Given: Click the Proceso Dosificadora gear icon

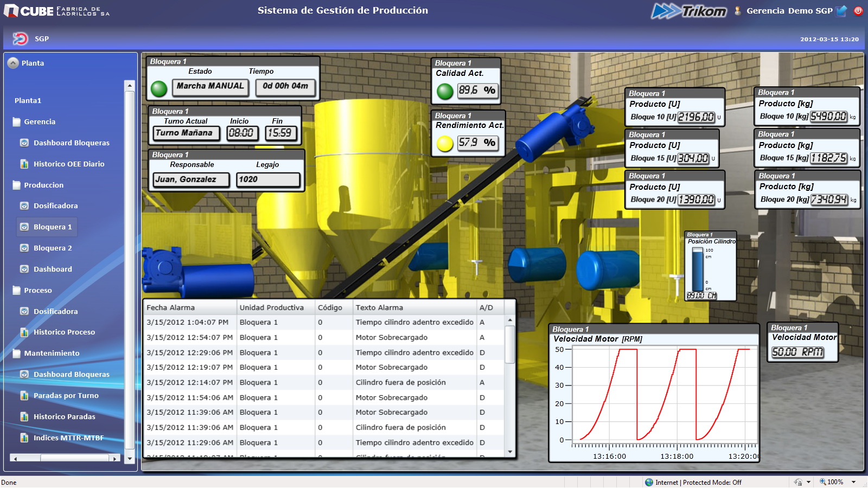Looking at the screenshot, I should click(24, 311).
